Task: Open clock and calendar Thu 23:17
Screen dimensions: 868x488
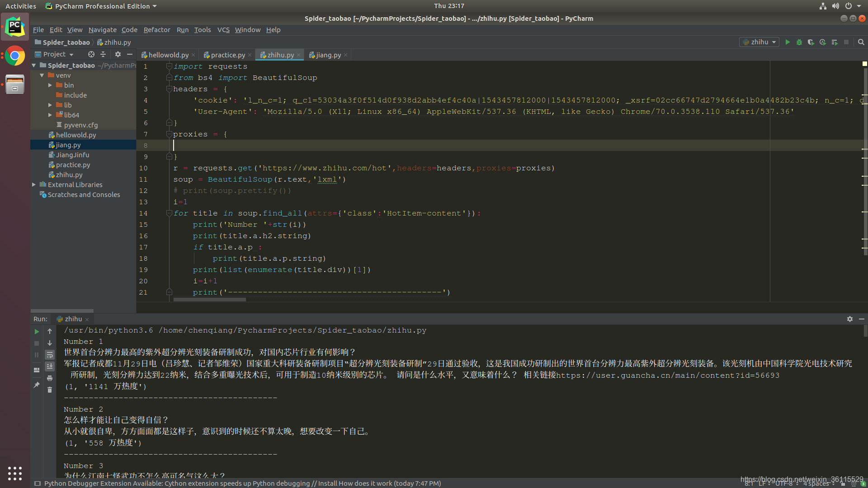Action: [x=449, y=6]
